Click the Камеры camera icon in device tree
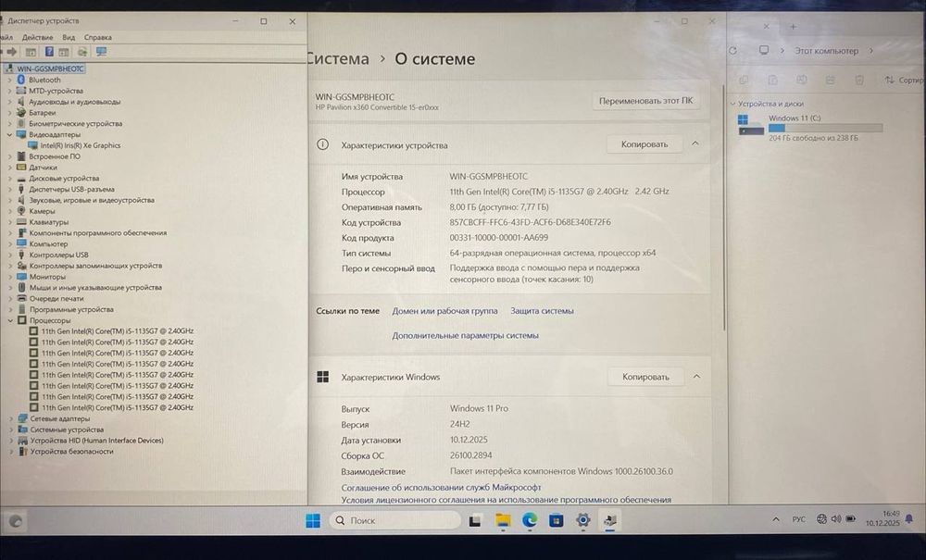The image size is (926, 560). click(21, 211)
